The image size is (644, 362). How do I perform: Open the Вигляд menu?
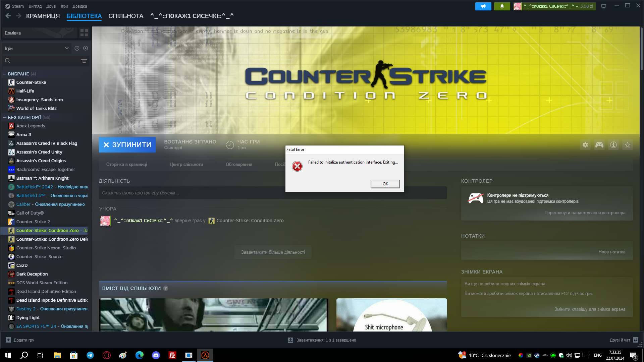(x=35, y=6)
